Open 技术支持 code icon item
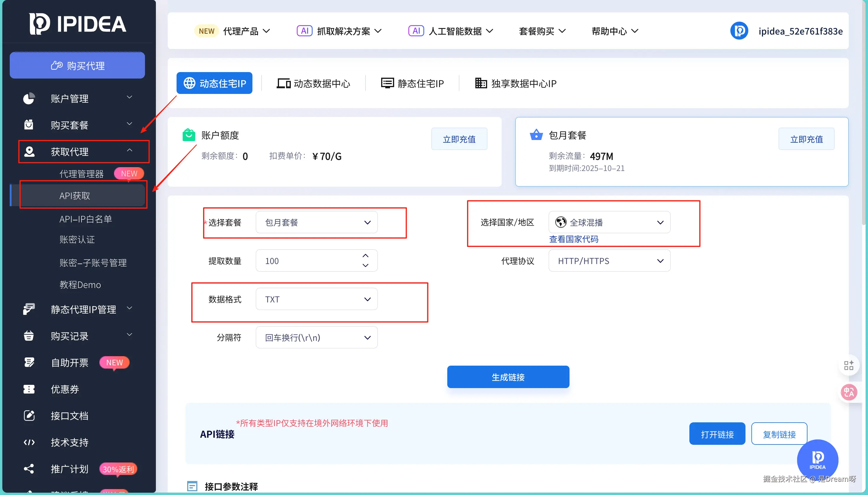This screenshot has height=495, width=868. pyautogui.click(x=69, y=442)
